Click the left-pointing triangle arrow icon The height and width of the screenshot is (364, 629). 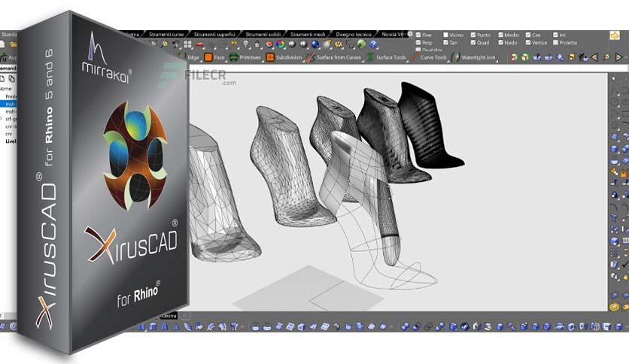[594, 57]
